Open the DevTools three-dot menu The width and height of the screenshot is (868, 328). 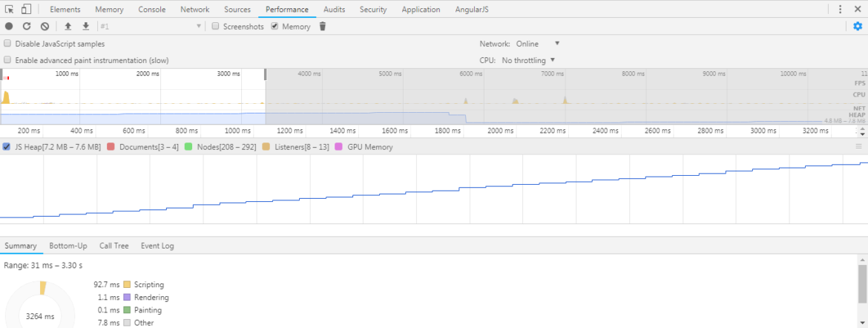(840, 10)
